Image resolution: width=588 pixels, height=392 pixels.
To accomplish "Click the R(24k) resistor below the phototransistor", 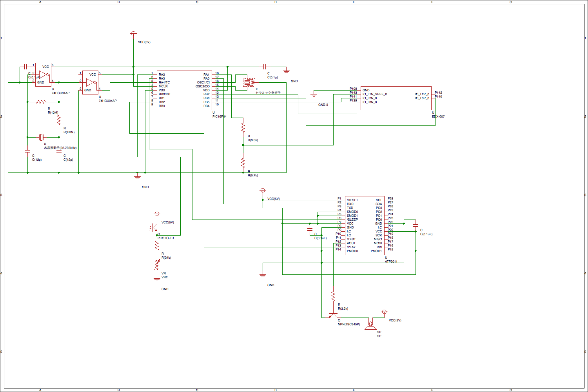I will pos(157,246).
